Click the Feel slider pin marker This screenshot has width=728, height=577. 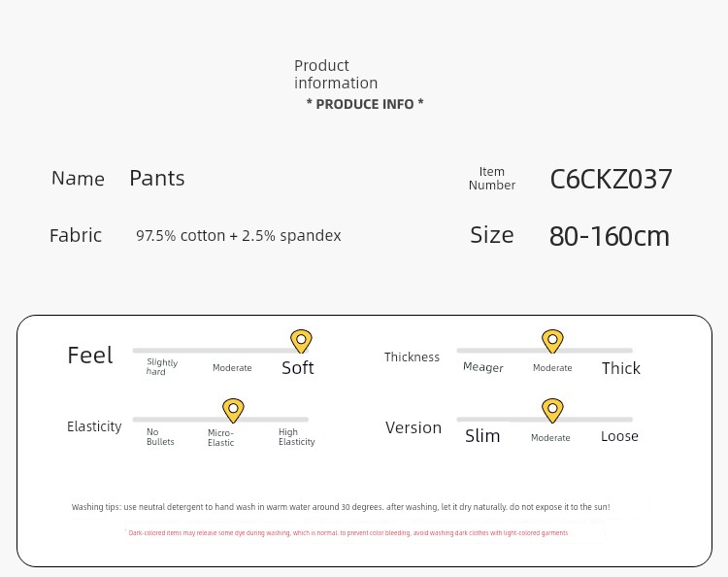(x=301, y=342)
